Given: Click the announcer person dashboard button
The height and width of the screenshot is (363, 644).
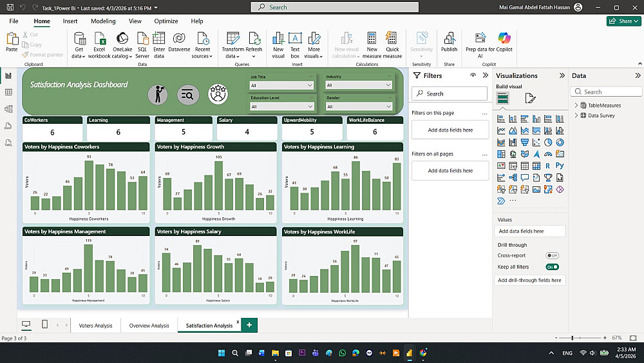Looking at the screenshot, I should pyautogui.click(x=158, y=95).
